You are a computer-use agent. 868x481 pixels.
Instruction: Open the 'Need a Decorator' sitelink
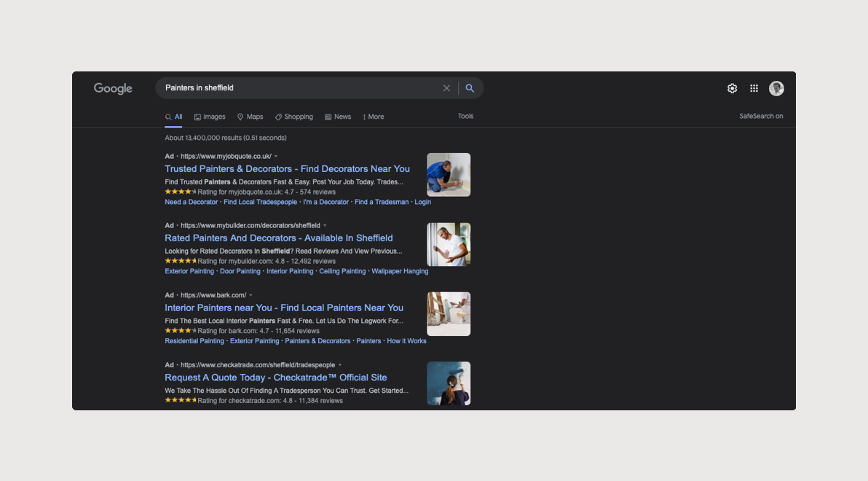pyautogui.click(x=191, y=203)
